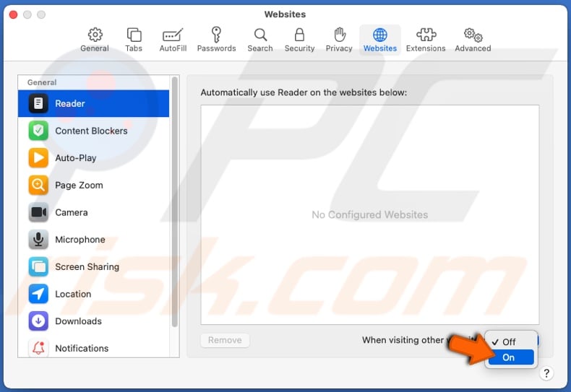
Task: Click the Microphone label
Action: pos(80,240)
